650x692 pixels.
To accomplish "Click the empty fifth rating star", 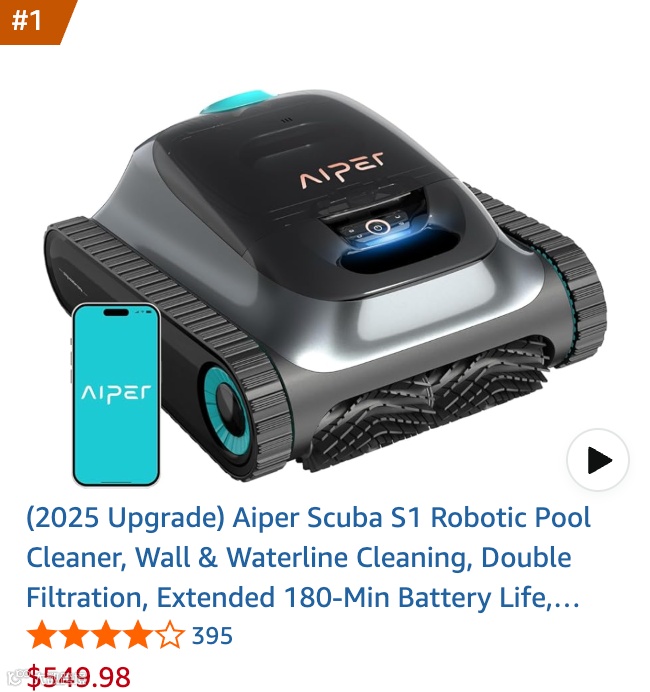I will coord(169,635).
